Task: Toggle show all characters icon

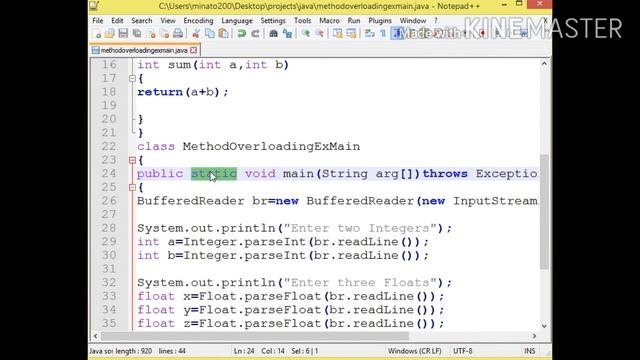Action: (383, 34)
